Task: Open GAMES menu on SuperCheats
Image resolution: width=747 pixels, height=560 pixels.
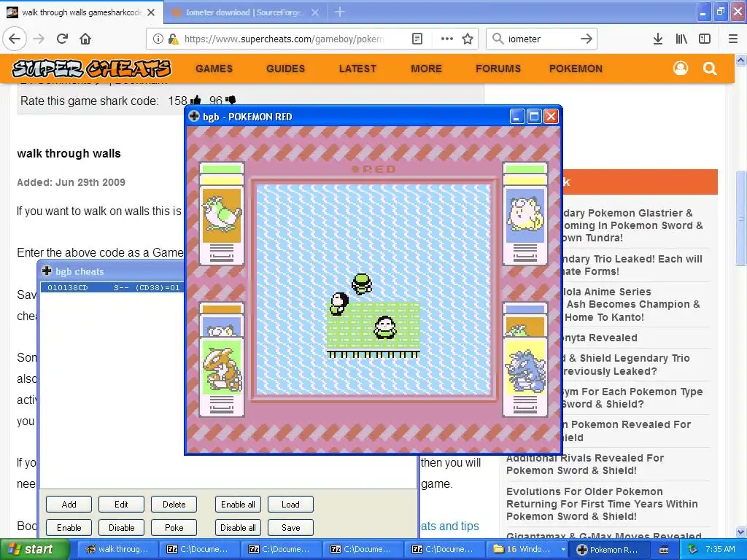Action: (214, 69)
